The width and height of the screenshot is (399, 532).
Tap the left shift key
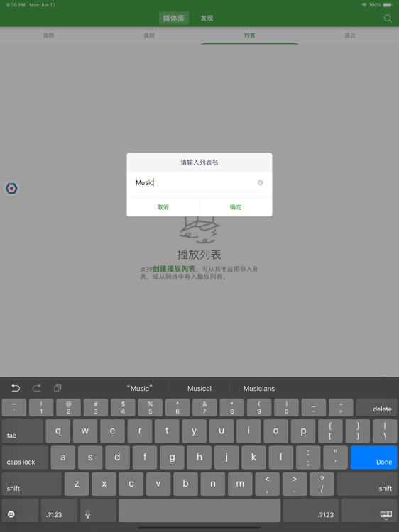pyautogui.click(x=32, y=484)
